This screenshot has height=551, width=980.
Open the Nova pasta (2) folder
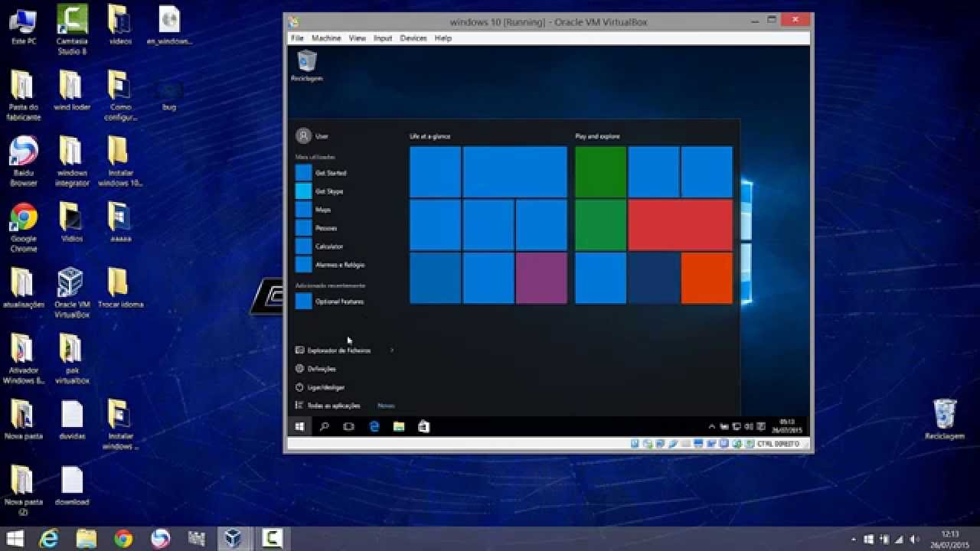(24, 491)
